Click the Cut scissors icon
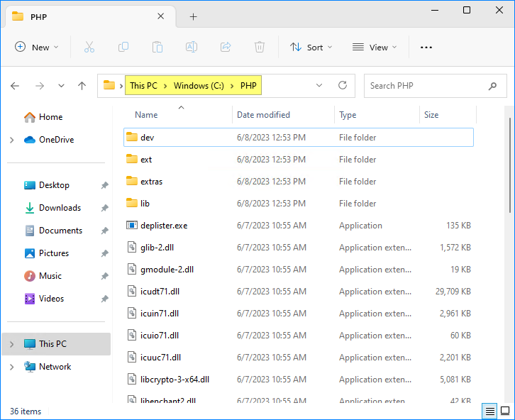This screenshot has height=420, width=515. click(x=89, y=48)
